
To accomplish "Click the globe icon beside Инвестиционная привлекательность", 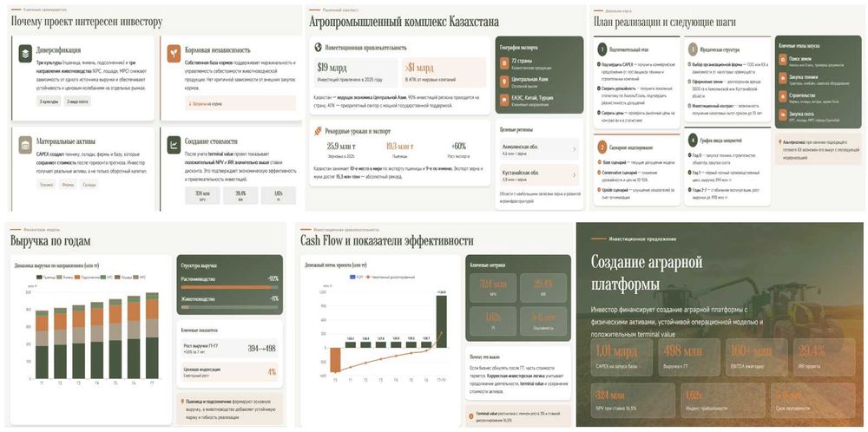I will [x=319, y=48].
